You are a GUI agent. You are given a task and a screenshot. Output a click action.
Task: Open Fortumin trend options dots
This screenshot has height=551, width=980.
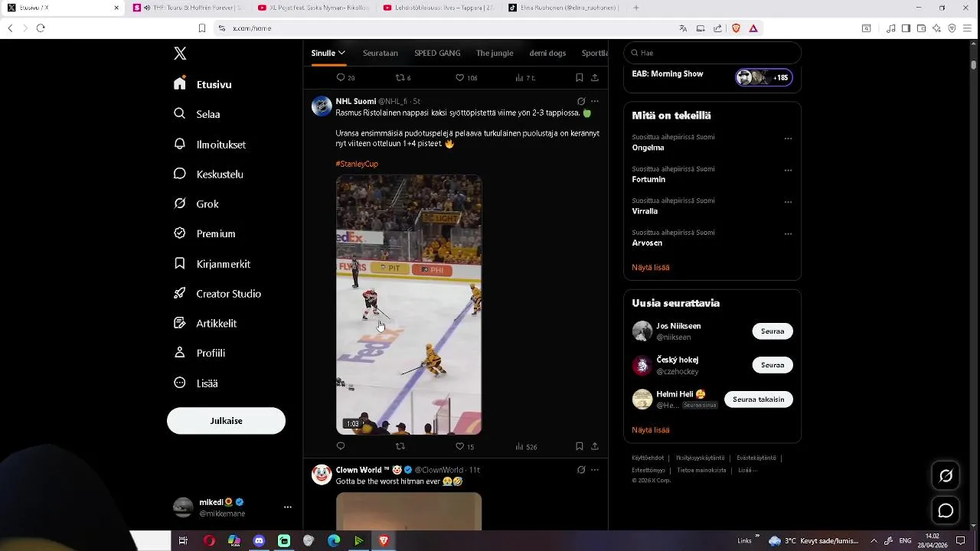click(788, 171)
